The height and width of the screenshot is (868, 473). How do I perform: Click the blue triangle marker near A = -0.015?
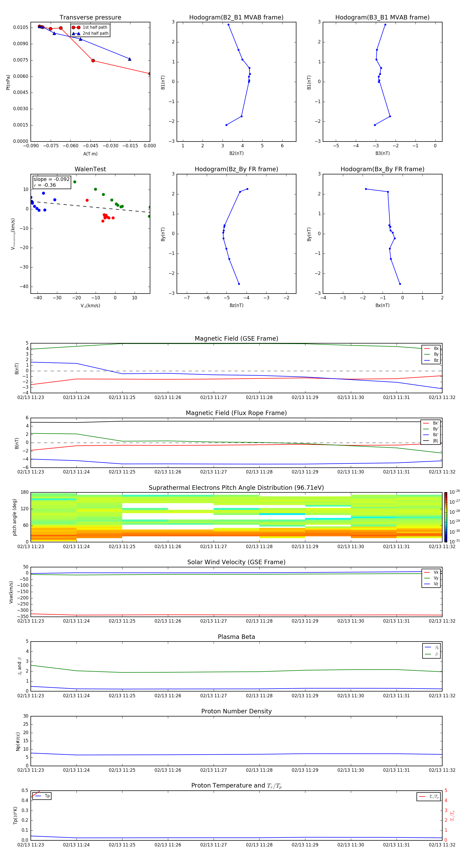[x=130, y=59]
